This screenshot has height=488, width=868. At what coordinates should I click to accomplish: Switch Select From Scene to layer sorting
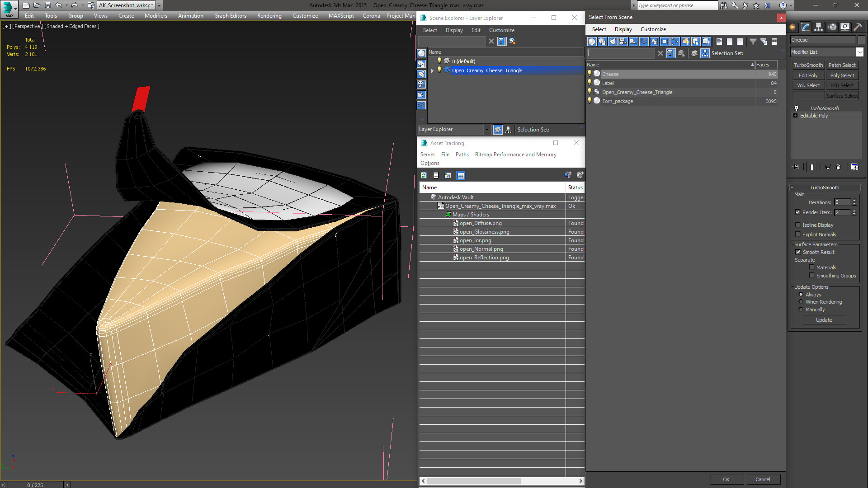(x=694, y=53)
